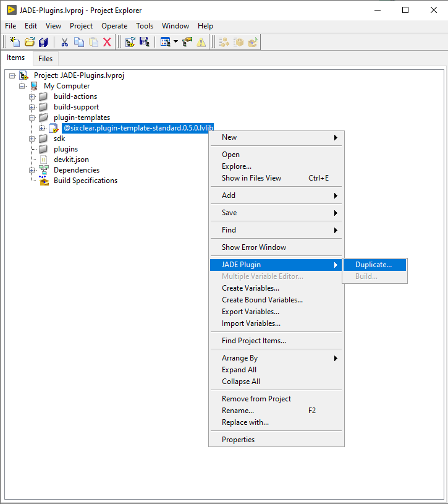Click the sdk folder icon
The image size is (448, 504).
coord(43,139)
